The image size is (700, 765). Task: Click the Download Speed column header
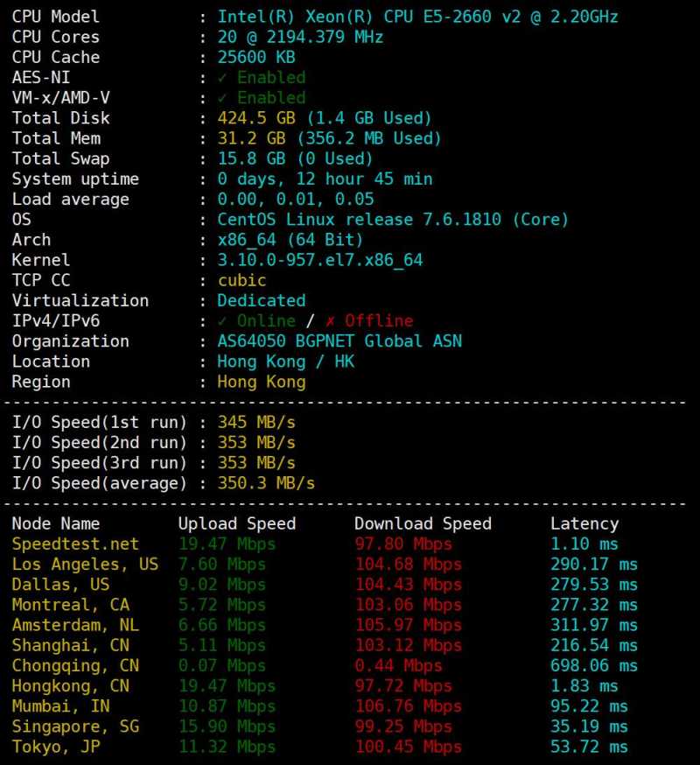423,524
